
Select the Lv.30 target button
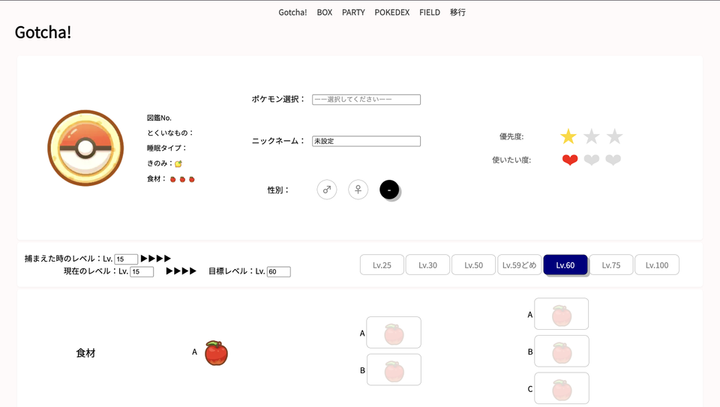coord(428,265)
